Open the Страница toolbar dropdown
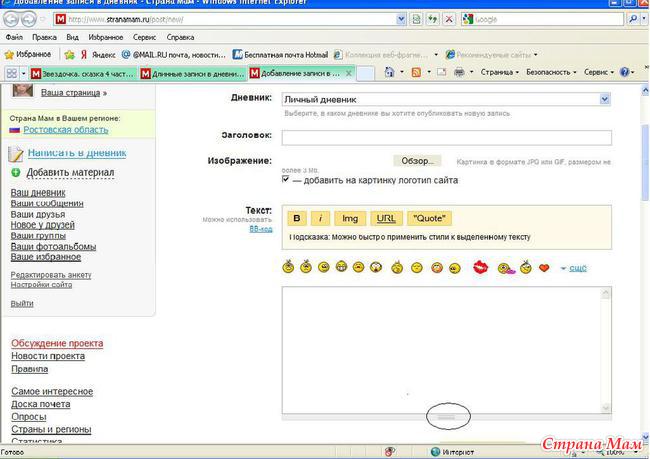Image resolution: width=650 pixels, height=459 pixels. click(x=498, y=72)
